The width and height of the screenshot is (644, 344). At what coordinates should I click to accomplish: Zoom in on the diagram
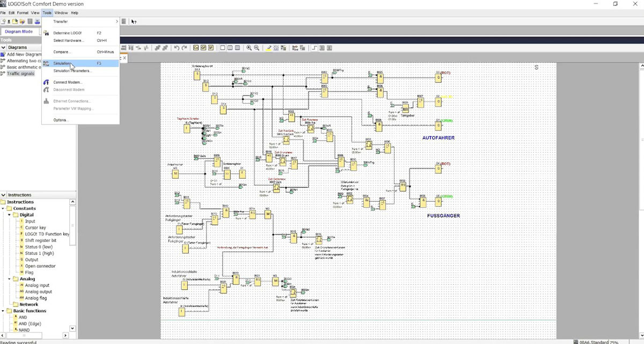[249, 48]
